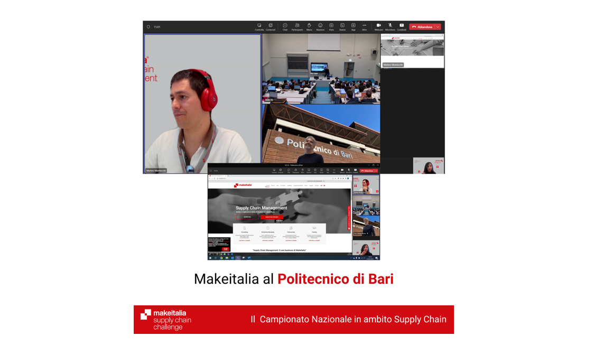This screenshot has height=364, width=603.
Task: Click share icon in lower Teams window
Action: (x=355, y=171)
